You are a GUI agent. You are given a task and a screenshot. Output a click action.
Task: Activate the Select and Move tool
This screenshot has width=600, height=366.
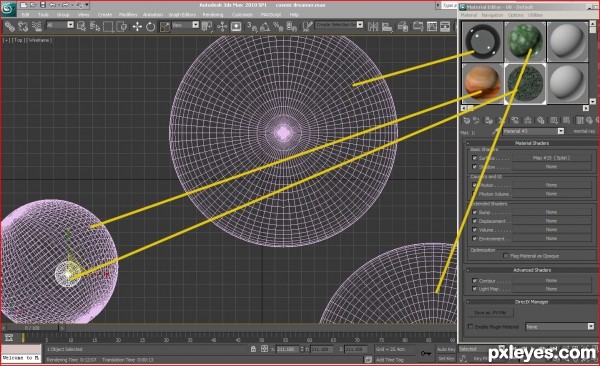tap(137, 26)
